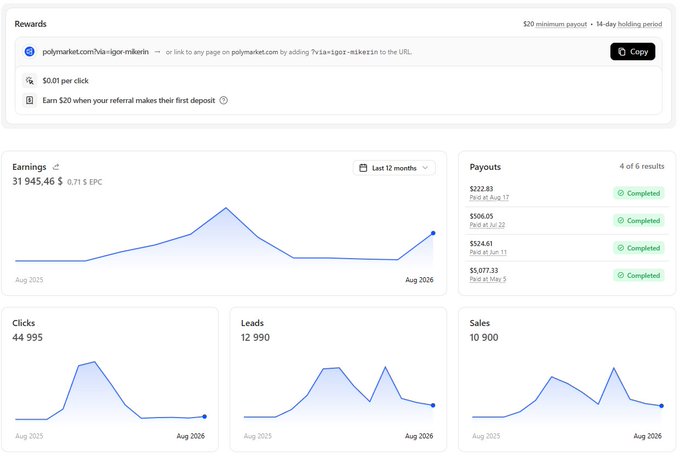
Task: Click the 12 990 leads total
Action: click(255, 337)
